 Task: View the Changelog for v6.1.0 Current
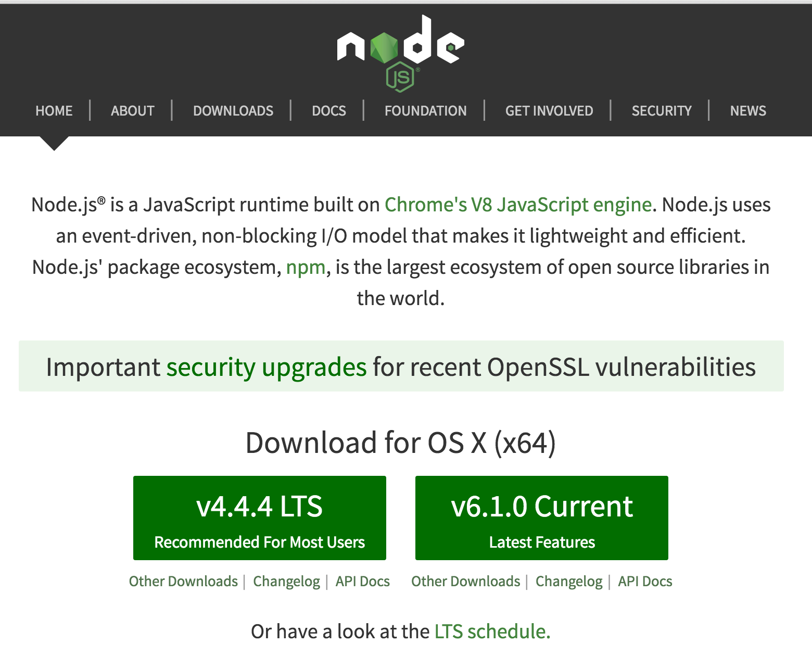point(569,581)
